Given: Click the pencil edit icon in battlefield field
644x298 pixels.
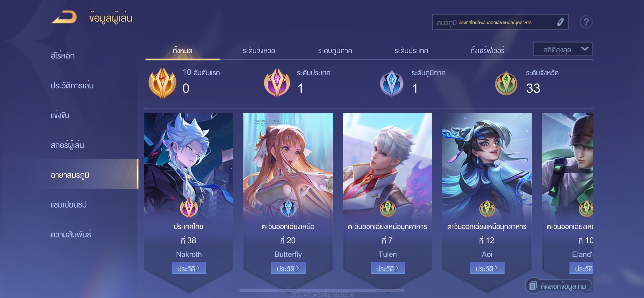Looking at the screenshot, I should [560, 22].
